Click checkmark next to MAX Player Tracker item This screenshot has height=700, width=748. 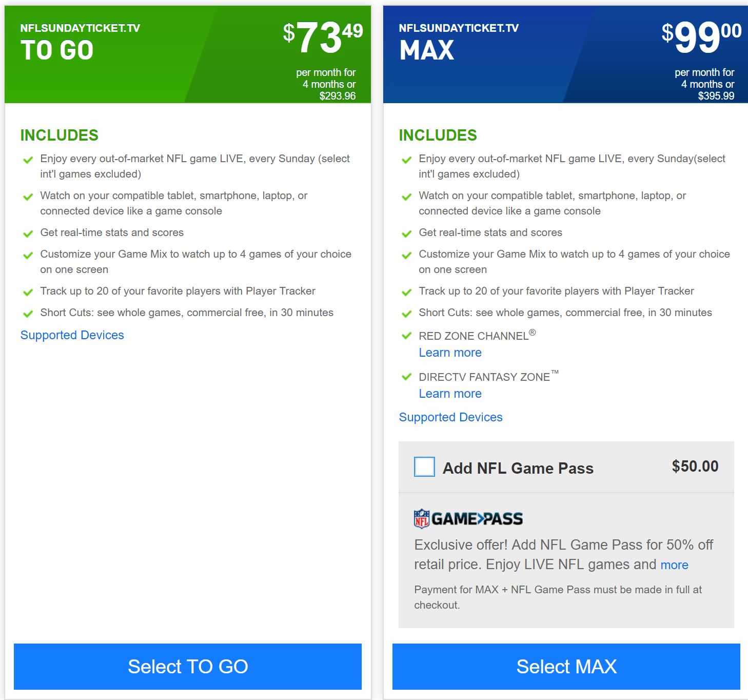pyautogui.click(x=407, y=293)
